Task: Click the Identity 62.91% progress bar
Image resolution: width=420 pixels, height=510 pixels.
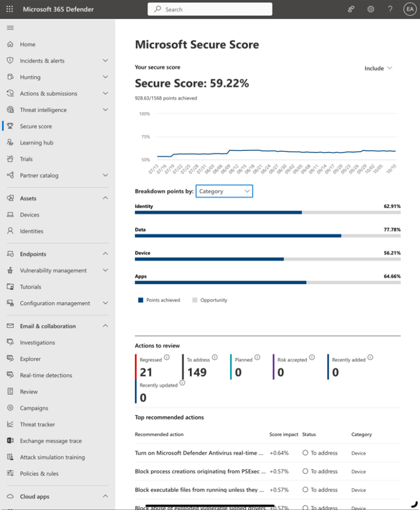Action: click(x=268, y=213)
